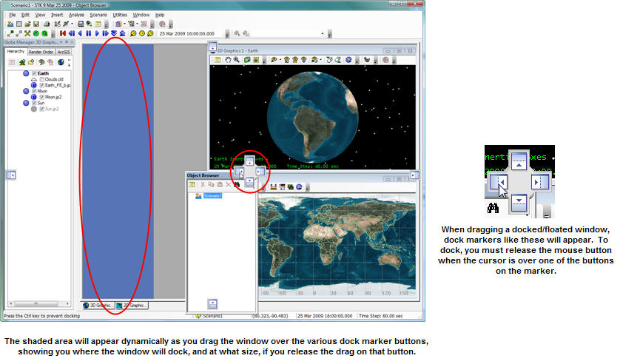Click the globe icon in Globe Manager toolbar
This screenshot has width=620, height=364.
[61, 62]
